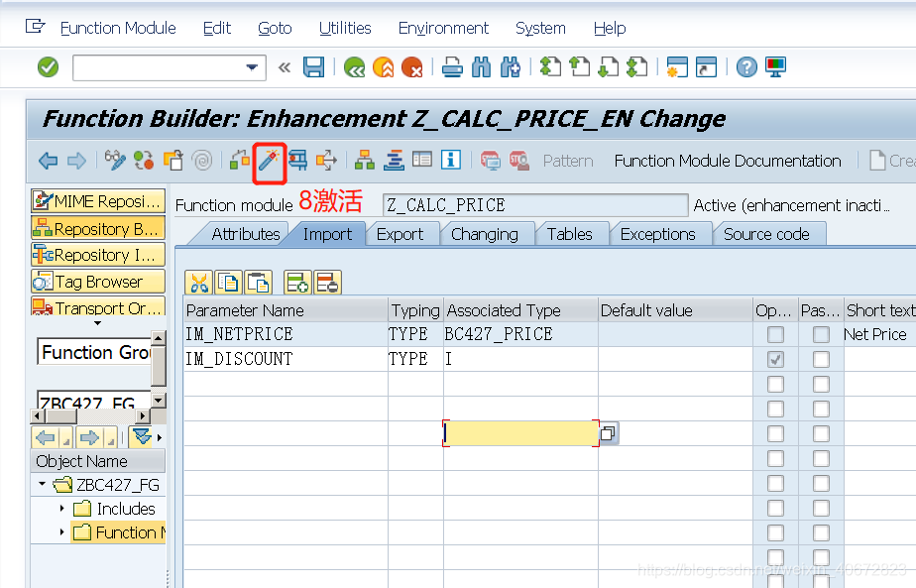This screenshot has width=916, height=588.
Task: Click the Active/Inactive toggle icon
Action: [144, 161]
